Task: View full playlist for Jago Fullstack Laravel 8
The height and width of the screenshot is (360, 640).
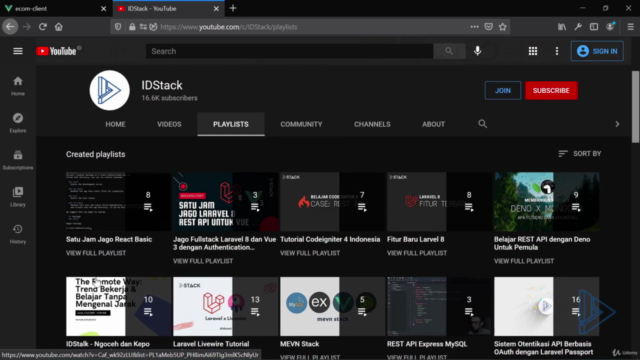Action: 203,261
